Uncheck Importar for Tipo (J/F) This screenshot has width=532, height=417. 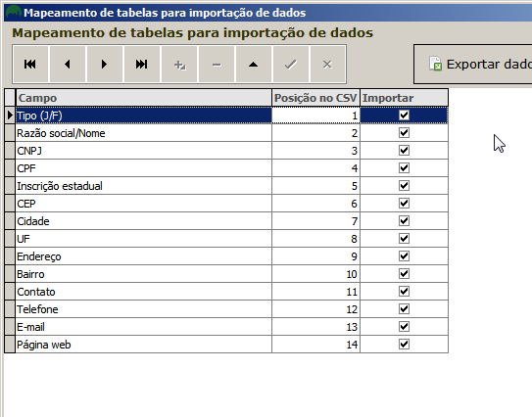tap(404, 116)
